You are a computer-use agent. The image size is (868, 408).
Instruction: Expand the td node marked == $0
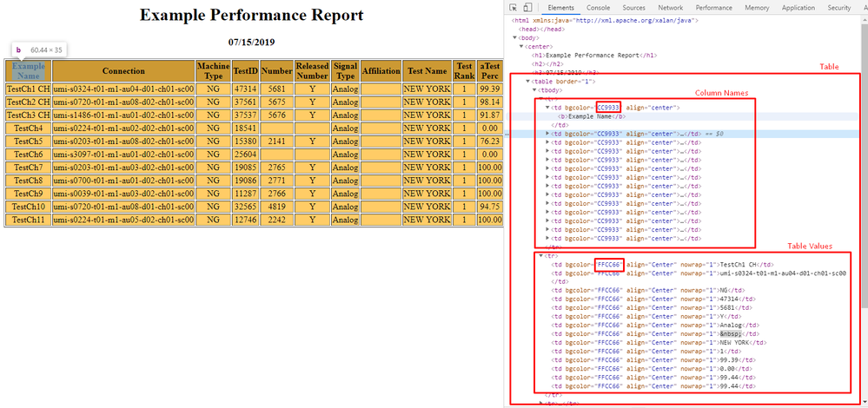tap(547, 134)
